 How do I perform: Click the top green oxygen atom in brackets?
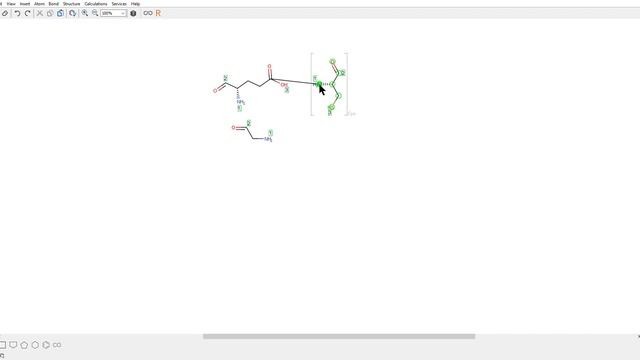coord(332,62)
